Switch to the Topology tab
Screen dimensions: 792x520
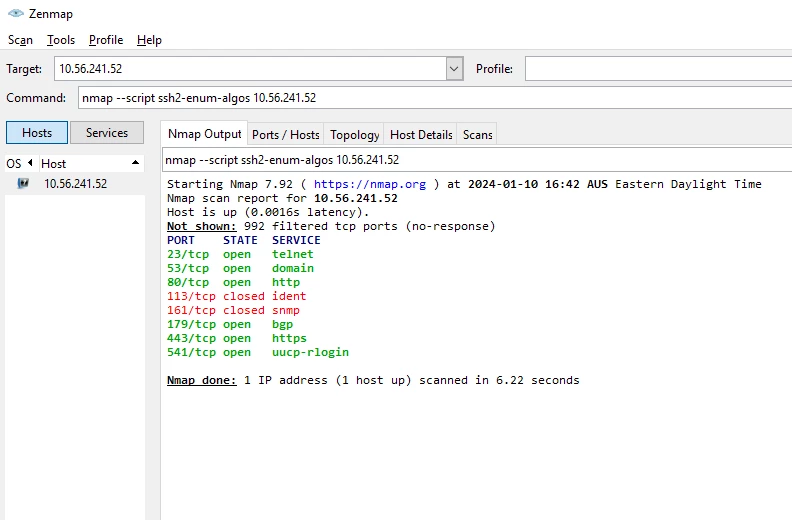(355, 135)
